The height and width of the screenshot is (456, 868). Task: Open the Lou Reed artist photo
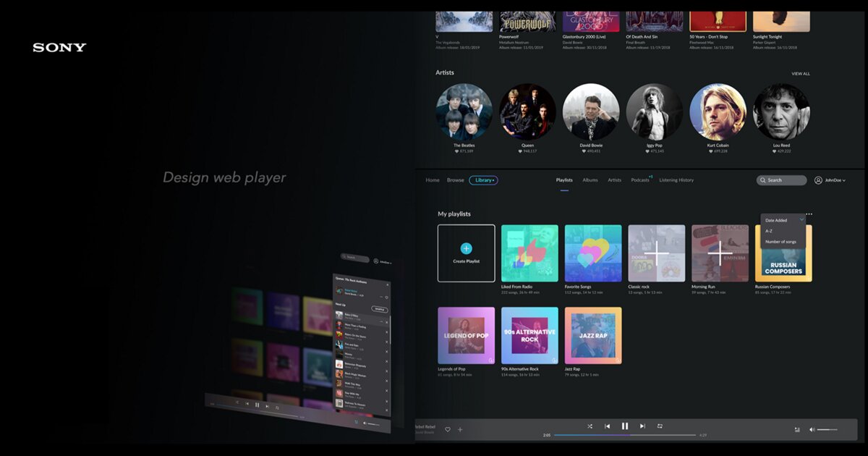pyautogui.click(x=782, y=111)
